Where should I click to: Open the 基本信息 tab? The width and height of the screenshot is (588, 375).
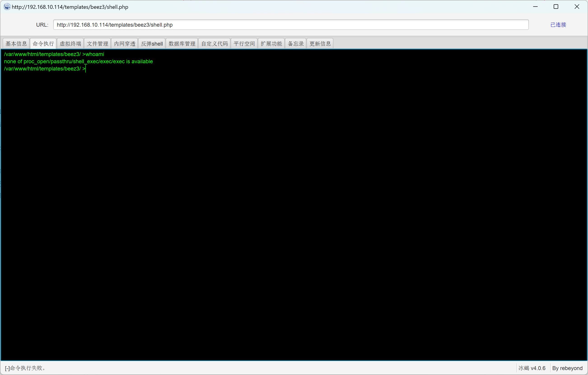[16, 43]
